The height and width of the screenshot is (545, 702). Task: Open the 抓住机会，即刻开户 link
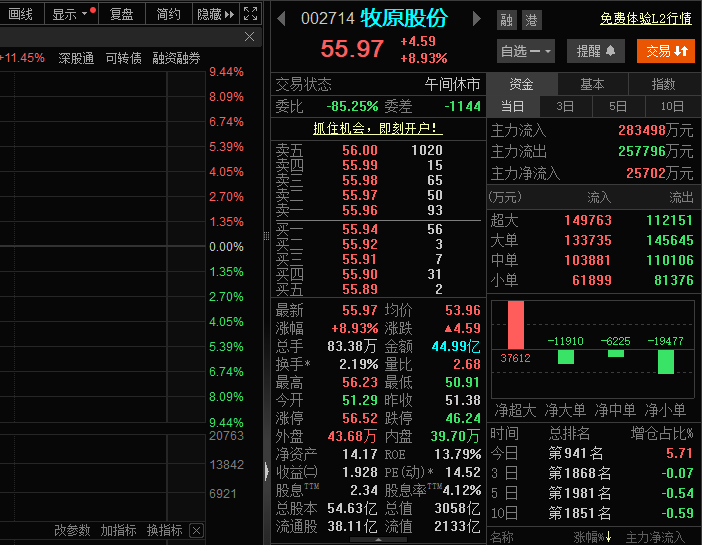tap(377, 129)
